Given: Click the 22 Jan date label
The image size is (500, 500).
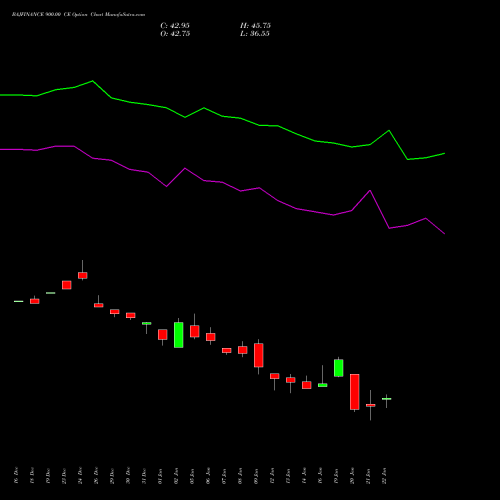Looking at the screenshot, I should click(x=384, y=476).
